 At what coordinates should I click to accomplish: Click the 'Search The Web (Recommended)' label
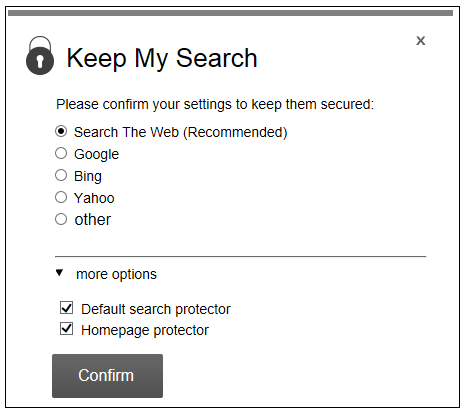[x=181, y=132]
